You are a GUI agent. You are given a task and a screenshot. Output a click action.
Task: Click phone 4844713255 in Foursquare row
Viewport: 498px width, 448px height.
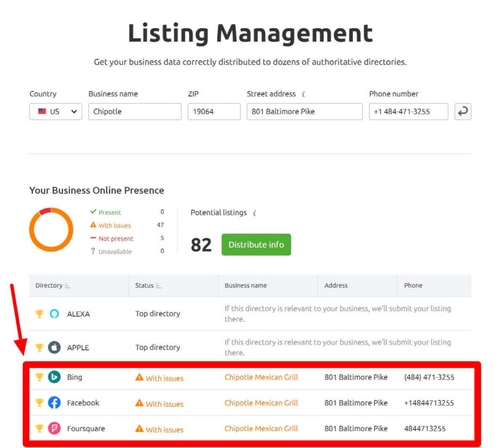pyautogui.click(x=425, y=429)
